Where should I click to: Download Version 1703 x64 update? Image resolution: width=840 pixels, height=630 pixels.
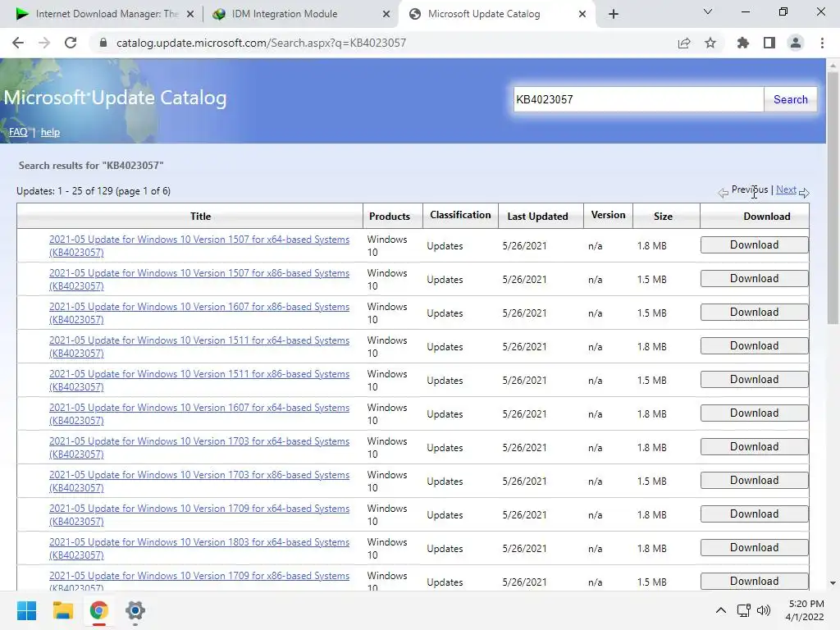click(x=755, y=447)
